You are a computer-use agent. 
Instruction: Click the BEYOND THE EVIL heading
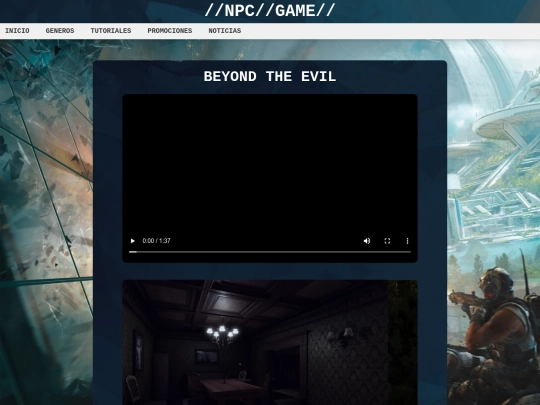point(270,76)
